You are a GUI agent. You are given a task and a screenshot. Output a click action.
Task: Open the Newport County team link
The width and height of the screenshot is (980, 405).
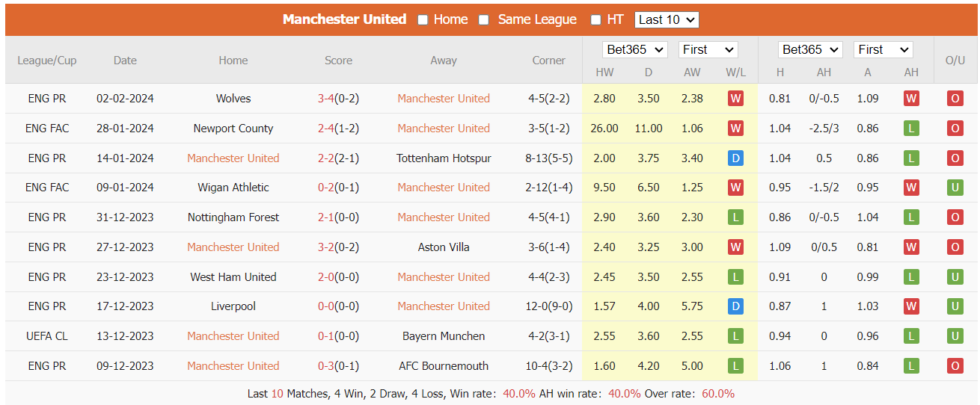pos(233,129)
